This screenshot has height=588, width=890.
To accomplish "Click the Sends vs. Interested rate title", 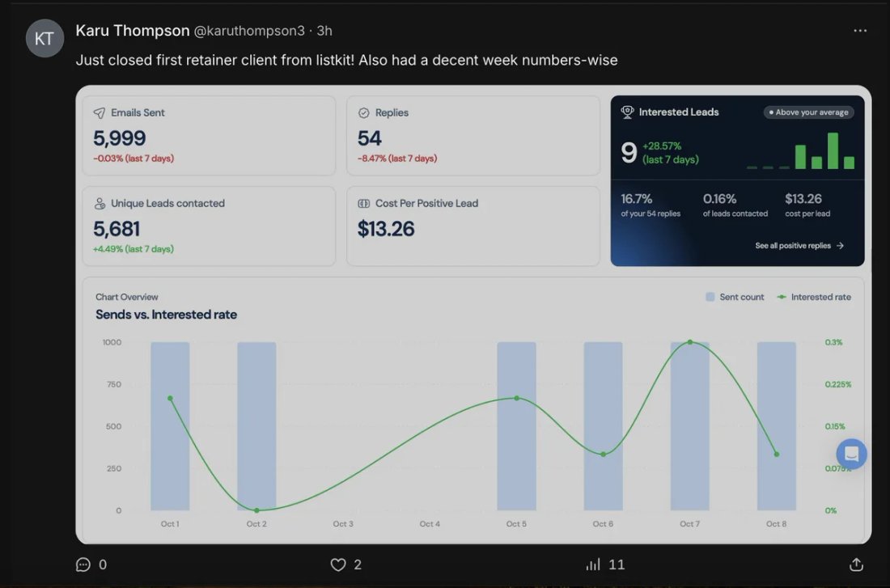I will pyautogui.click(x=167, y=315).
